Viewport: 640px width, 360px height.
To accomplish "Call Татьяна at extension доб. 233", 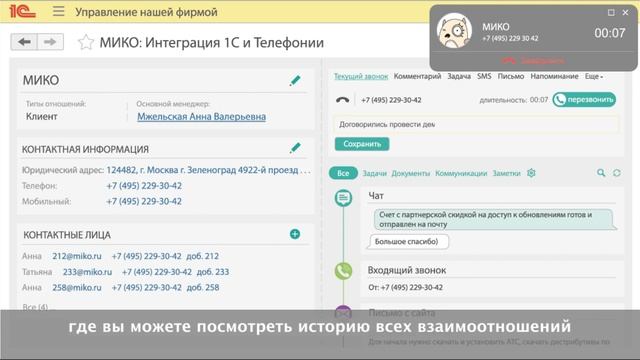I will click(176, 272).
